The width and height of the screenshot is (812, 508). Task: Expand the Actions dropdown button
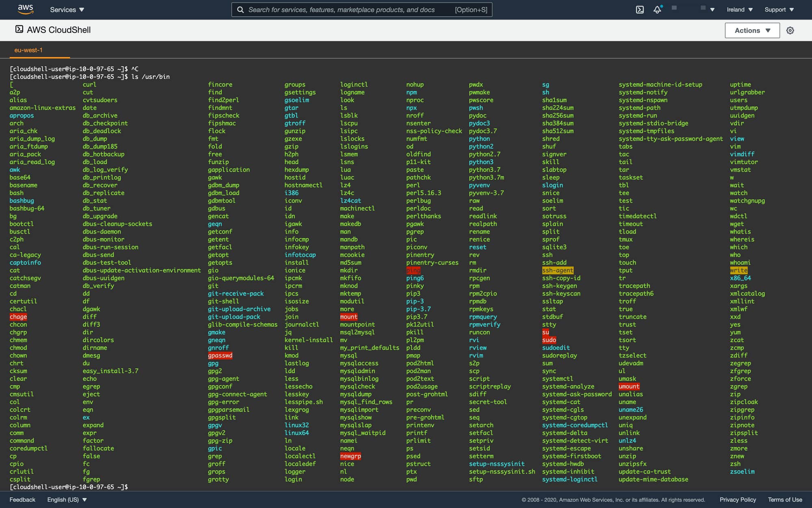click(x=752, y=30)
